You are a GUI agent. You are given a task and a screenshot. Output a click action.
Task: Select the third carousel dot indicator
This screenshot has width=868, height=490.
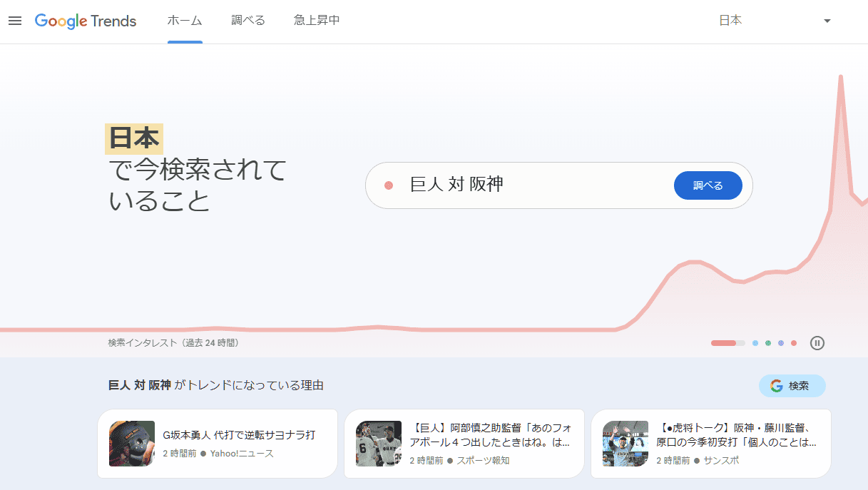[768, 343]
